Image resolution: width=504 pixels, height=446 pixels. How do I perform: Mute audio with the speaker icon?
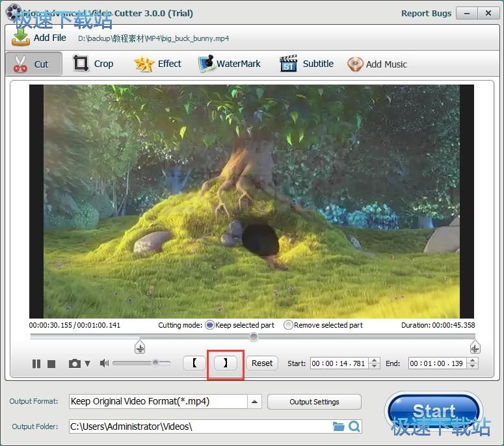click(x=104, y=363)
